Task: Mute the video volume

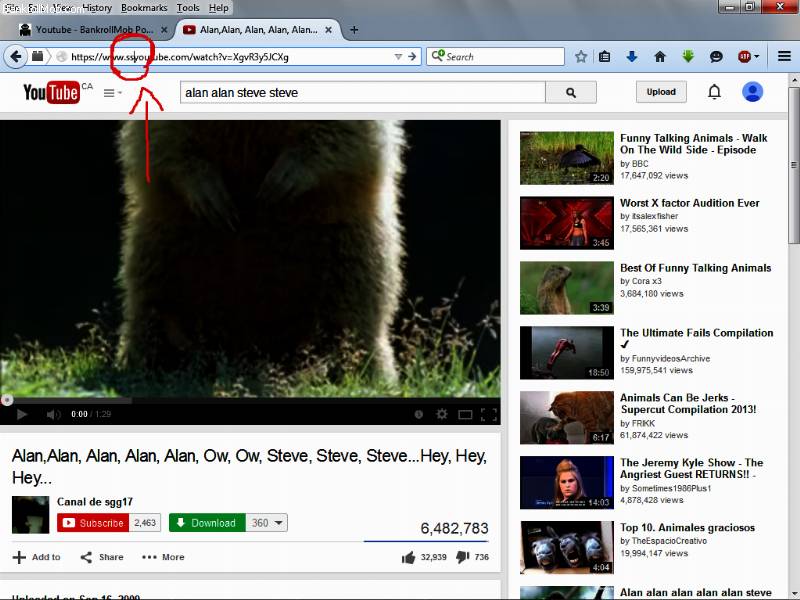Action: click(x=52, y=414)
